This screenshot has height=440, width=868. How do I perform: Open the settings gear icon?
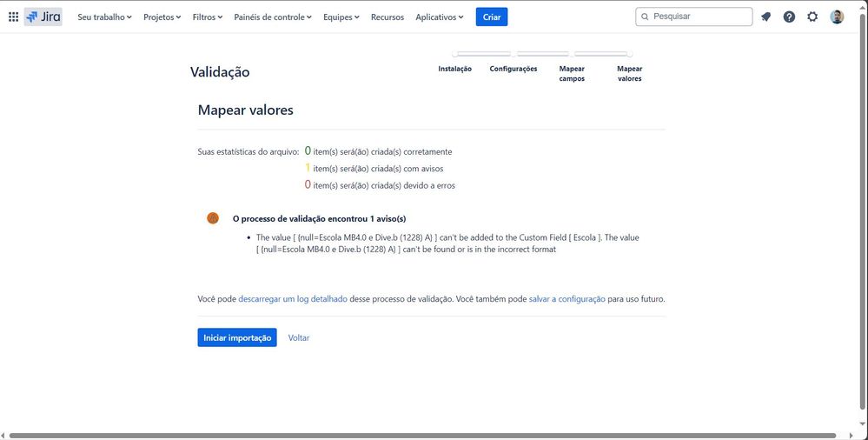coord(812,17)
